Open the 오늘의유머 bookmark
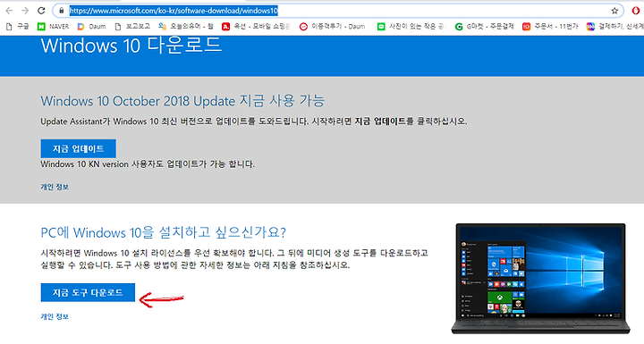Viewport: 644px width, 344px height. coord(186,26)
